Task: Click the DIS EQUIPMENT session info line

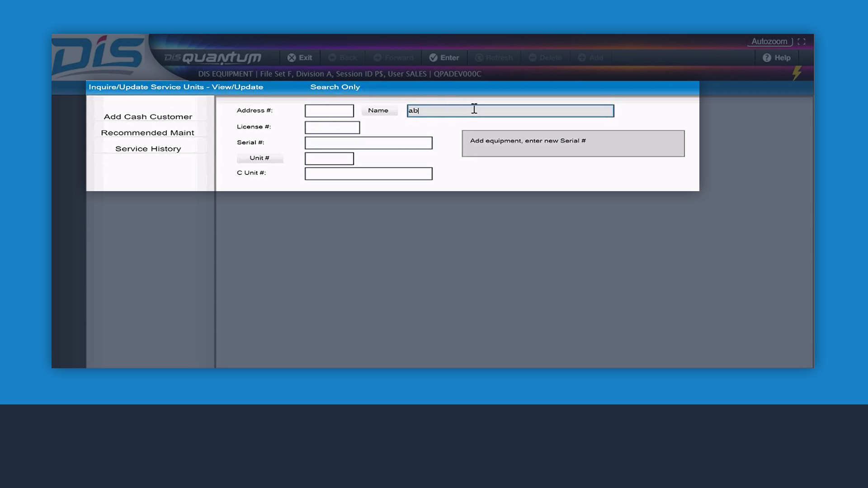Action: click(340, 74)
